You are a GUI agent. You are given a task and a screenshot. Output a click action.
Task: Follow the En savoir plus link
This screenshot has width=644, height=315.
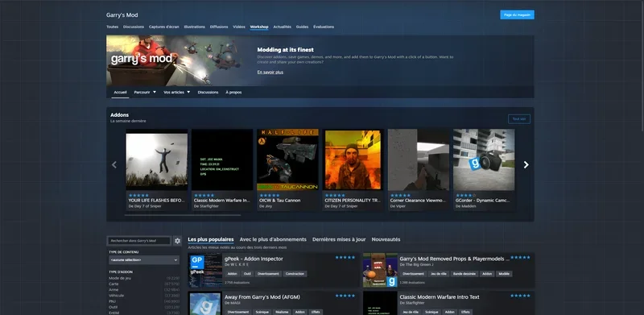[x=270, y=72]
